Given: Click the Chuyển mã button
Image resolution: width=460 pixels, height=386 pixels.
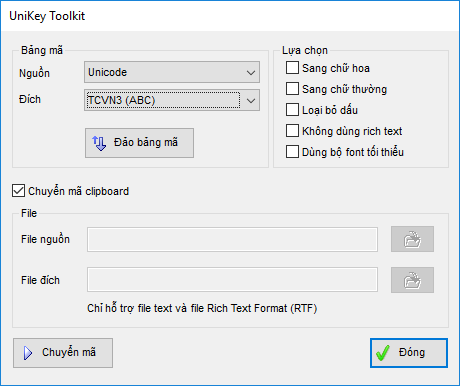Looking at the screenshot, I should 63,353.
